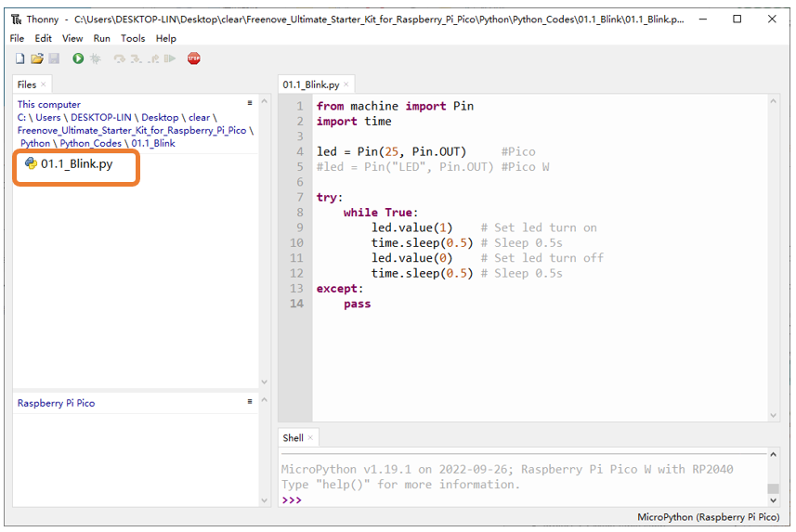Image resolution: width=796 pixels, height=532 pixels.
Task: Click the code 'led.value(1)'
Action: pos(411,227)
